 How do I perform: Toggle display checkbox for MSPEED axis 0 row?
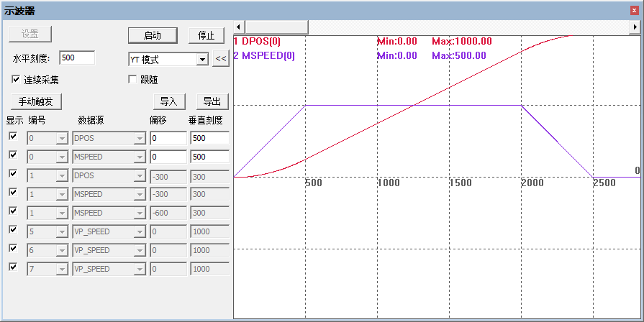point(13,155)
